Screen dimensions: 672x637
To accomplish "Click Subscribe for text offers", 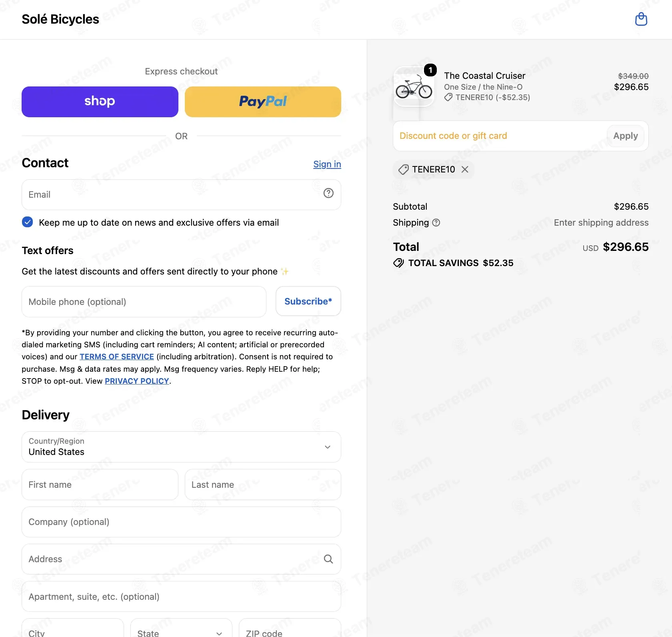I will [x=308, y=301].
